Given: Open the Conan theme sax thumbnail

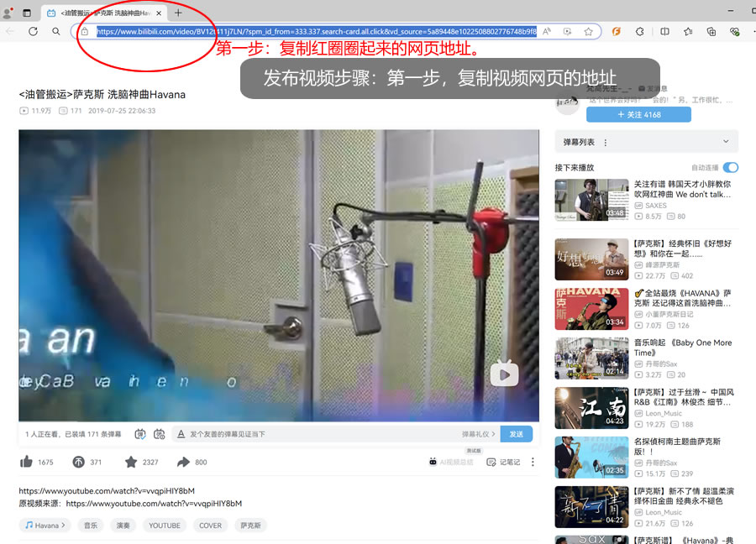Looking at the screenshot, I should [x=591, y=458].
